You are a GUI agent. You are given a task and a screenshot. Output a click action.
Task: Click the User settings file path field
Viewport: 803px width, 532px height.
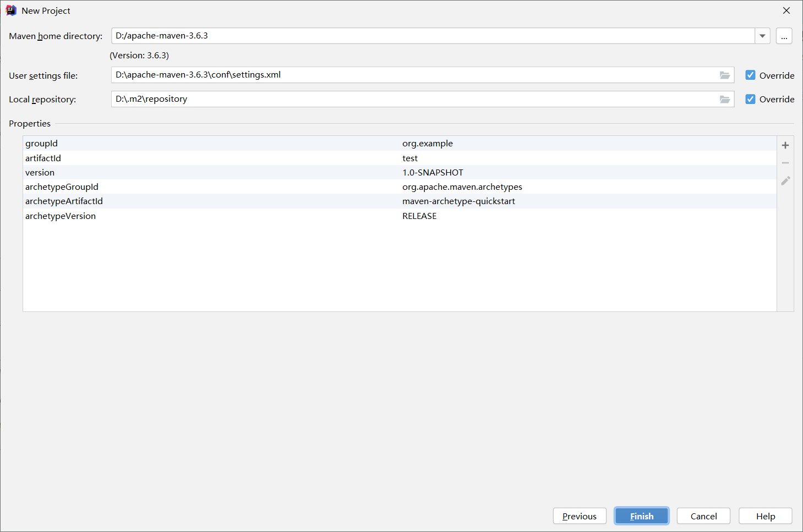(x=413, y=75)
